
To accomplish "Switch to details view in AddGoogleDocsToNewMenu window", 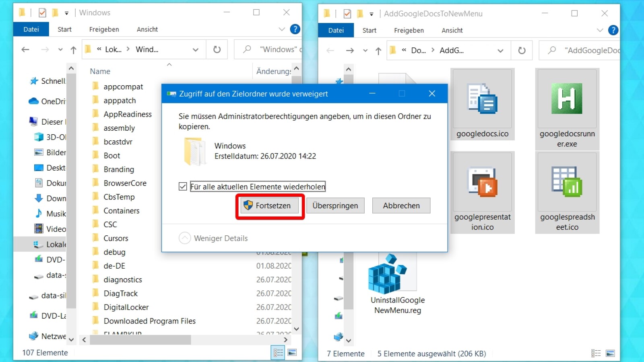I will [x=596, y=354].
